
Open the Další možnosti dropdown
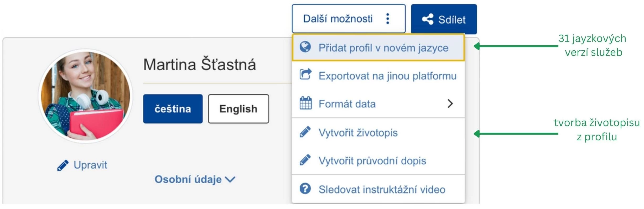tap(348, 19)
